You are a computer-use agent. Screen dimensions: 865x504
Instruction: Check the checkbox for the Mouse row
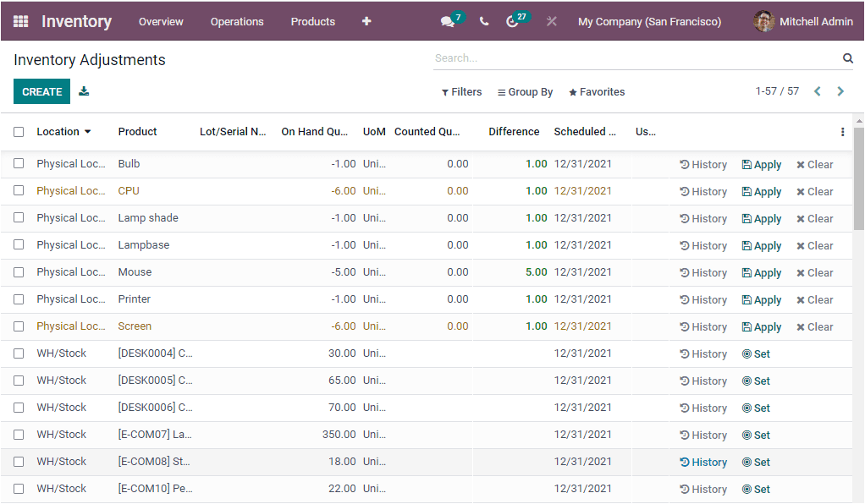[x=19, y=272]
